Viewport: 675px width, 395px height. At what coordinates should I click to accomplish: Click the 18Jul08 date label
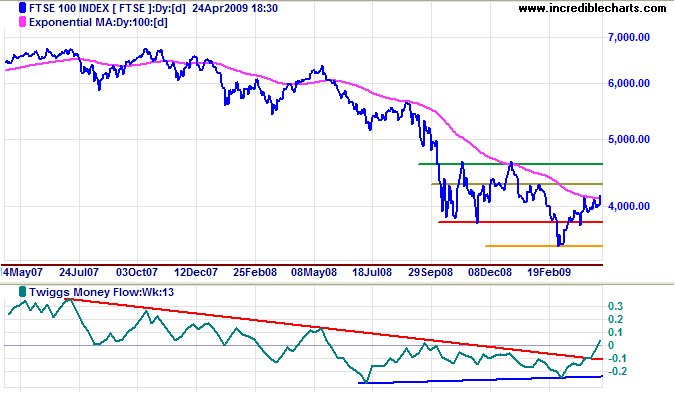pyautogui.click(x=372, y=272)
